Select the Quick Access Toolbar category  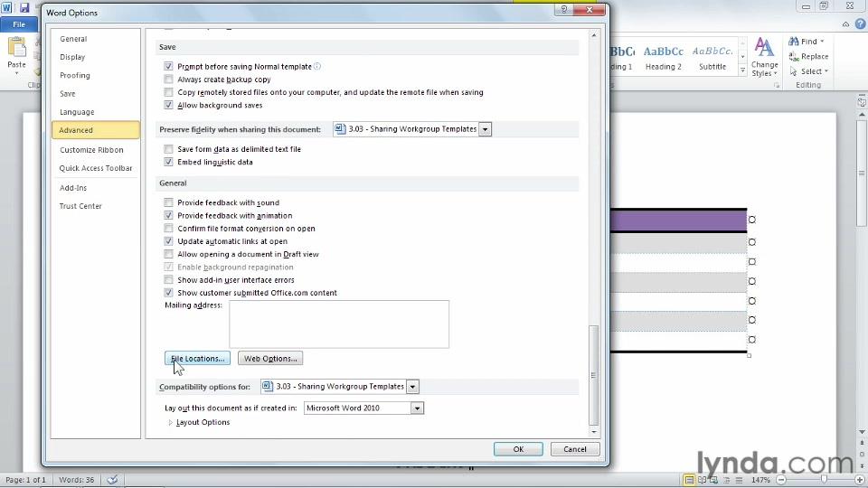pos(95,168)
